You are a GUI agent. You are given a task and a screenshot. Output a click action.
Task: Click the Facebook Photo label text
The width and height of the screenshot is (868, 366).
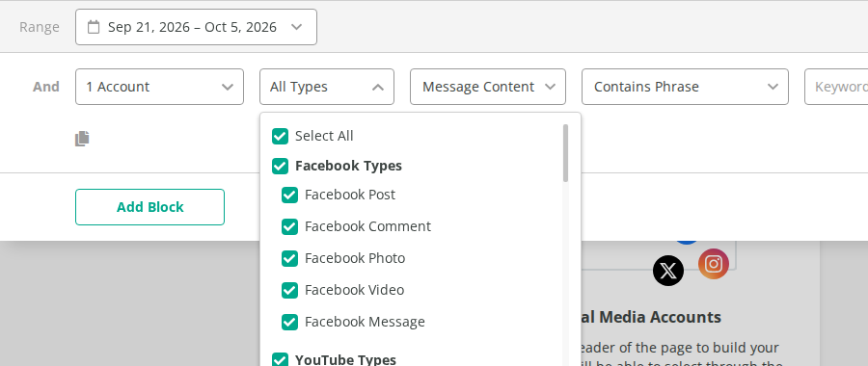(355, 258)
